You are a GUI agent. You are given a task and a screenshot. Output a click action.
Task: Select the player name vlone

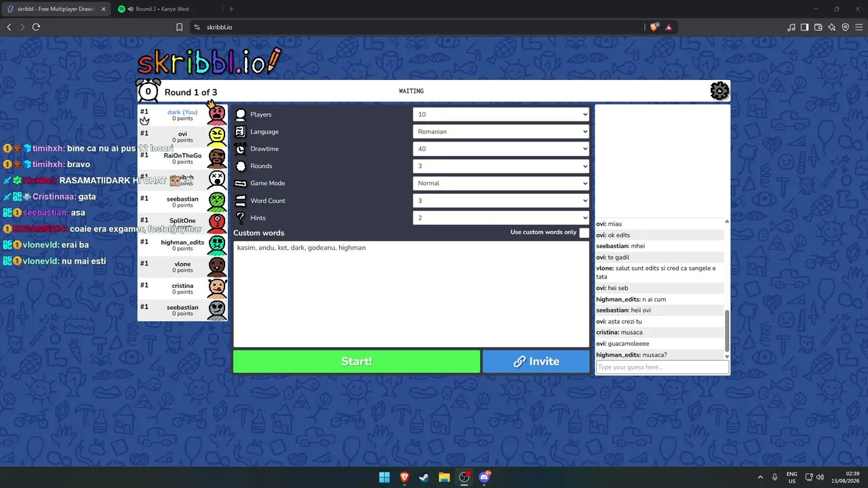(182, 264)
